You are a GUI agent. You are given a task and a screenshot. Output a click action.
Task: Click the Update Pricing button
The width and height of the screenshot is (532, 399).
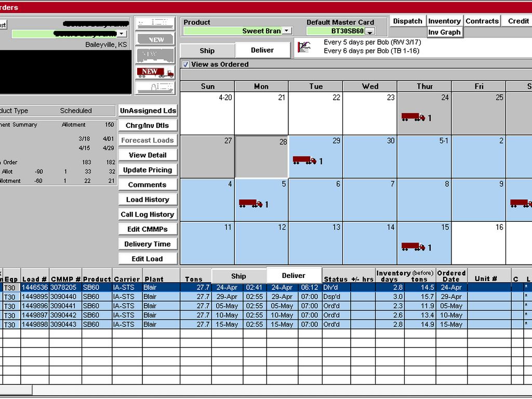click(x=148, y=170)
